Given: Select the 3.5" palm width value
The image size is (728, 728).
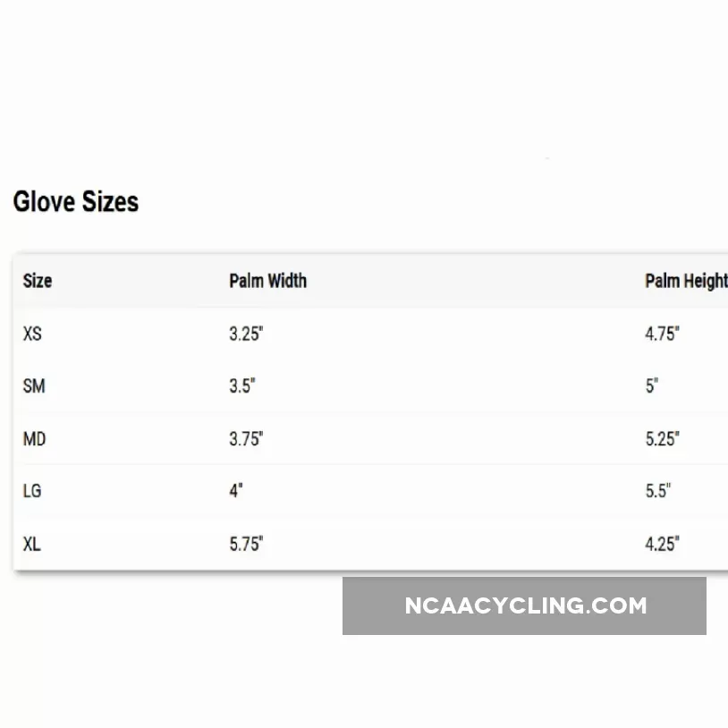Looking at the screenshot, I should pyautogui.click(x=241, y=386).
